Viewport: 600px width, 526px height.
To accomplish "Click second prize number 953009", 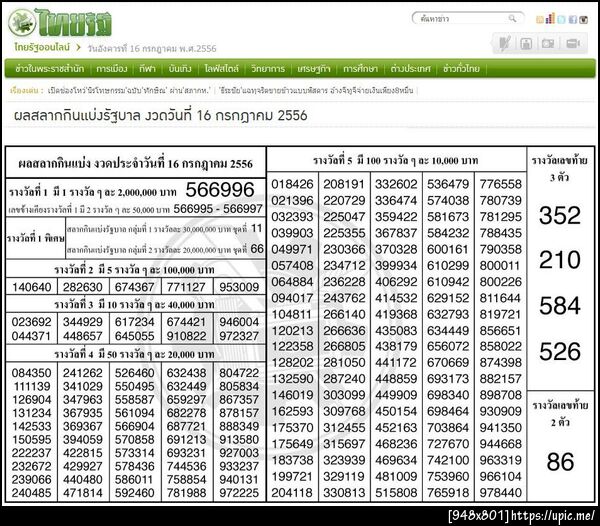I will pyautogui.click(x=239, y=287).
